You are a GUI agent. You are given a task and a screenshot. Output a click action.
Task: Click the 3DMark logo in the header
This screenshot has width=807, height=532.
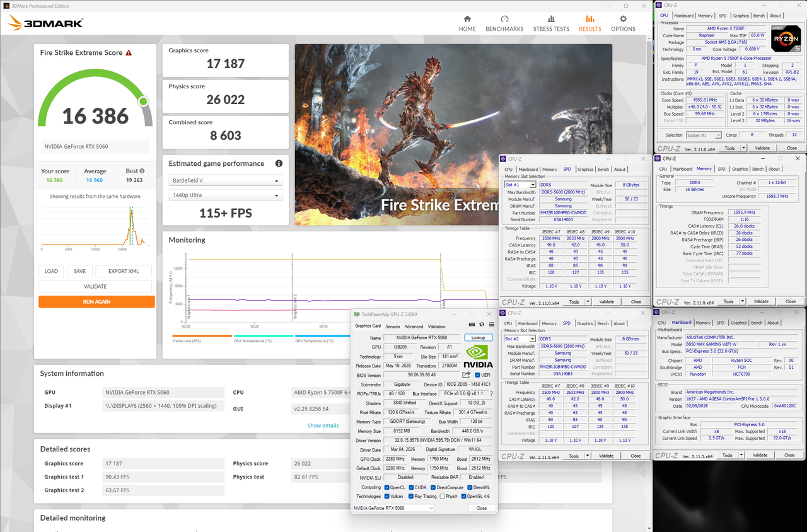coord(45,23)
